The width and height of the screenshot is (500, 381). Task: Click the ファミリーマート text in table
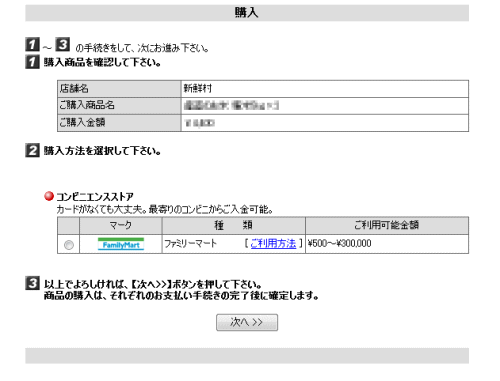190,244
